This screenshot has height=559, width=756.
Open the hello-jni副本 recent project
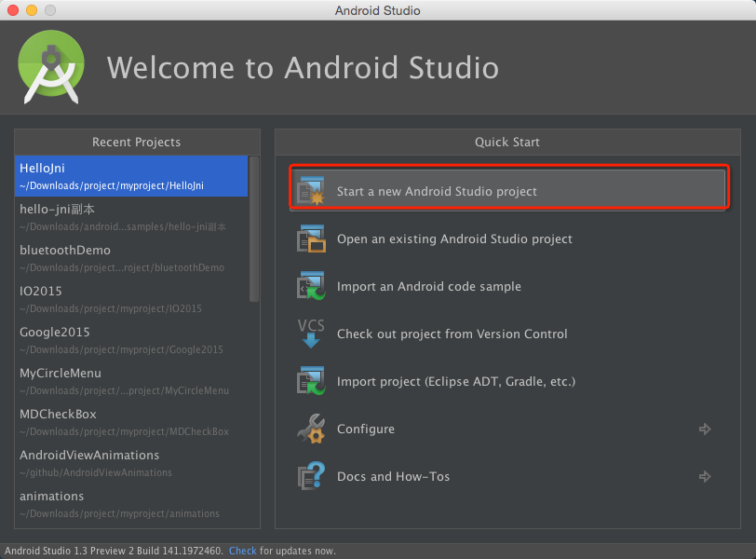point(131,217)
